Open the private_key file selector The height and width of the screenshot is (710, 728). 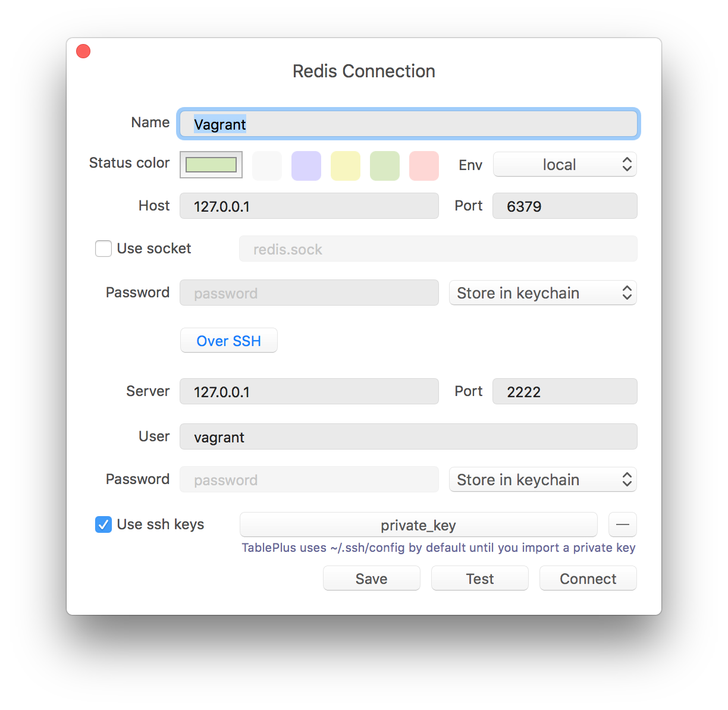(418, 524)
